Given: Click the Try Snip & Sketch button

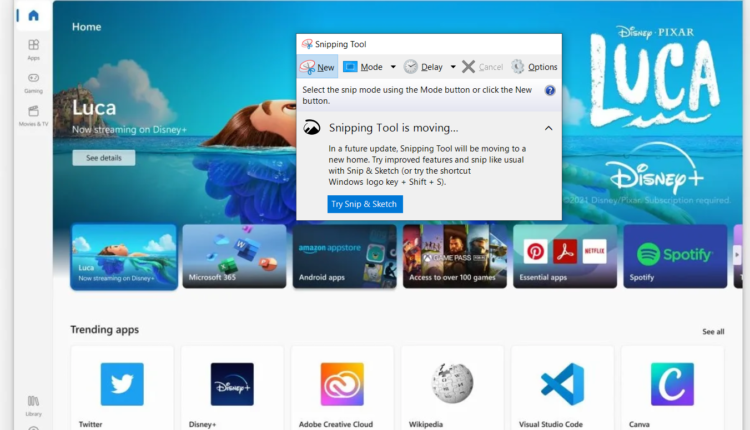Looking at the screenshot, I should 365,204.
